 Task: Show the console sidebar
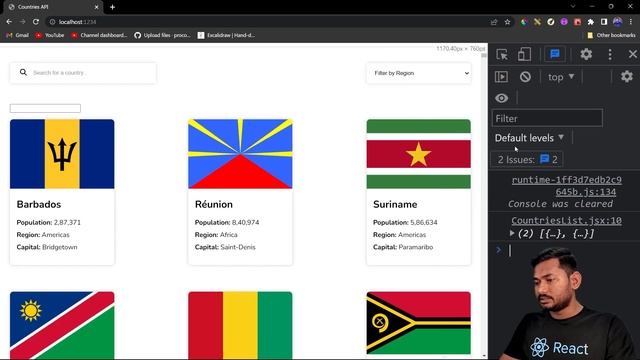(501, 77)
